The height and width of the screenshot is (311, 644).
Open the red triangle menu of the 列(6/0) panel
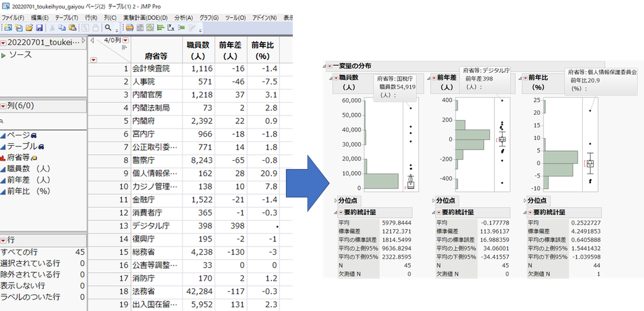[3, 106]
